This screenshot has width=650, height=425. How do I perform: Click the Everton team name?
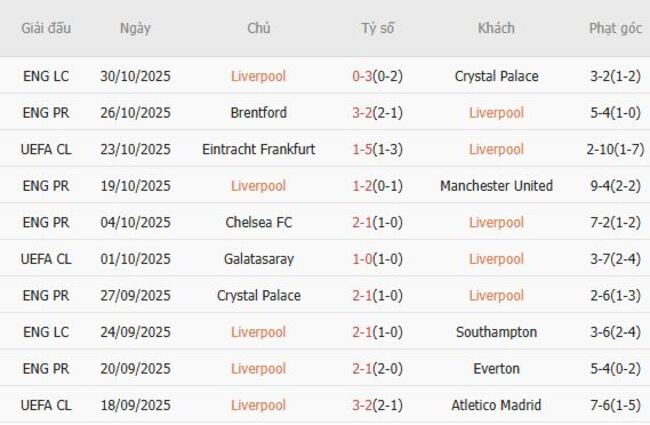(496, 369)
